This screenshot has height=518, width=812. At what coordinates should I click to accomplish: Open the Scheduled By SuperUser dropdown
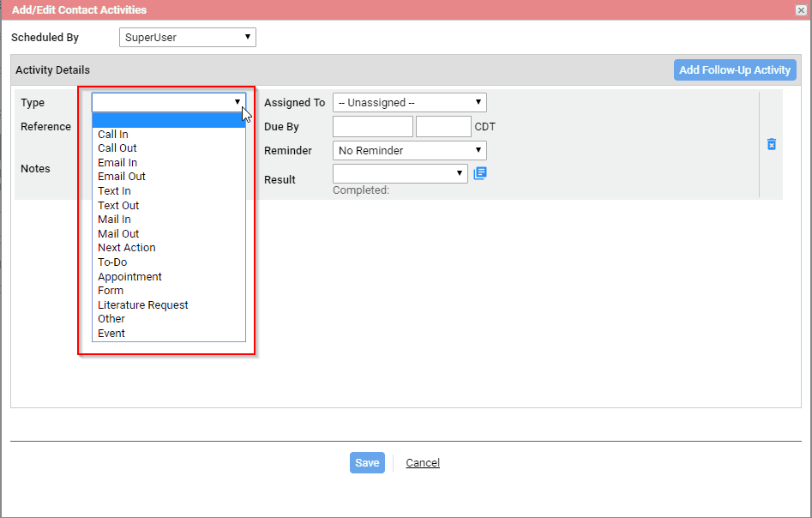click(188, 37)
